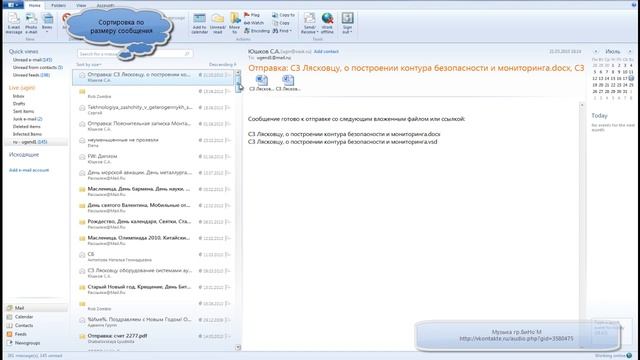Open the second attachment СЗ Лясков... icon
This screenshot has height=360, width=640.
click(x=288, y=83)
